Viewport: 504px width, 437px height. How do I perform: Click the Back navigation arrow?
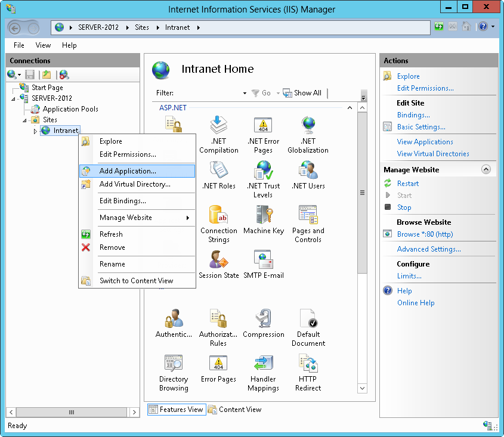(14, 29)
